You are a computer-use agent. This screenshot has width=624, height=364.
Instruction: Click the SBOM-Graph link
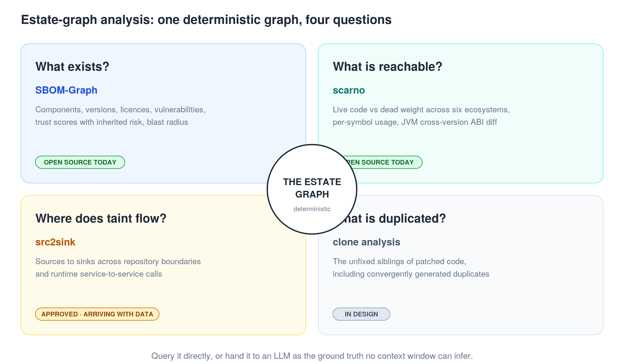66,90
